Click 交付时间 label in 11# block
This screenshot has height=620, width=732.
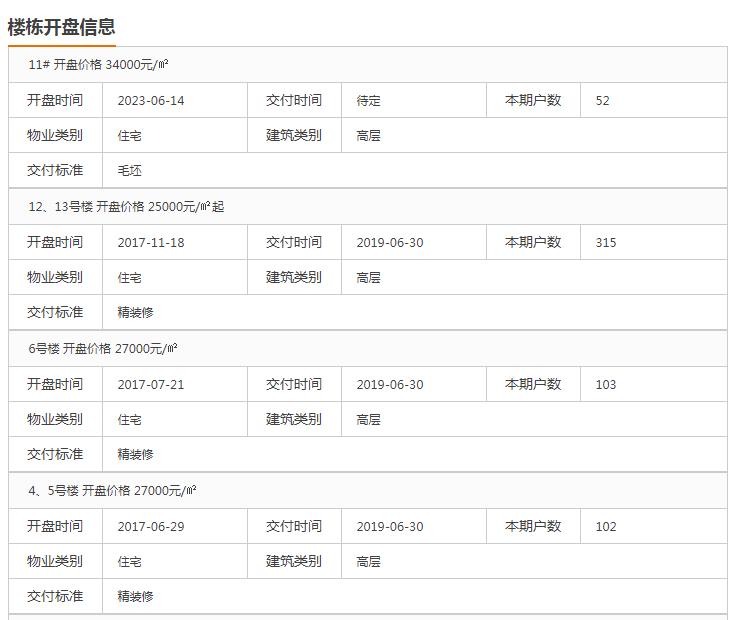[x=294, y=100]
